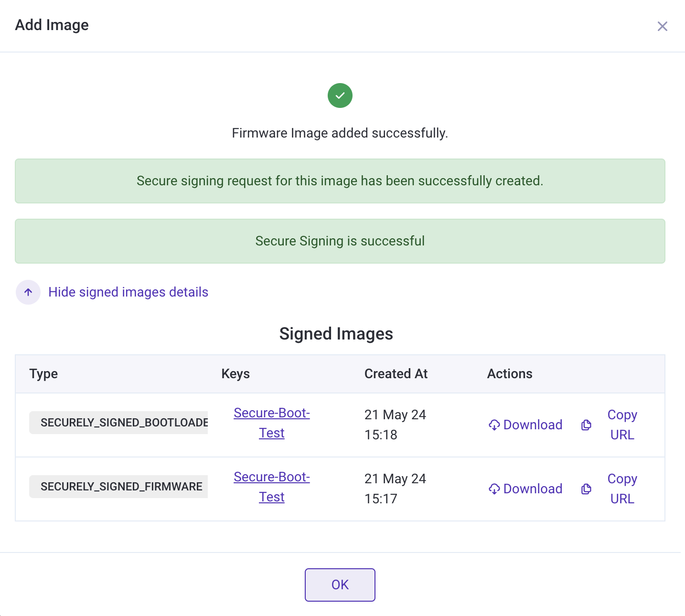Copy URL for the signed bootloader image
The image size is (685, 616).
pos(622,425)
